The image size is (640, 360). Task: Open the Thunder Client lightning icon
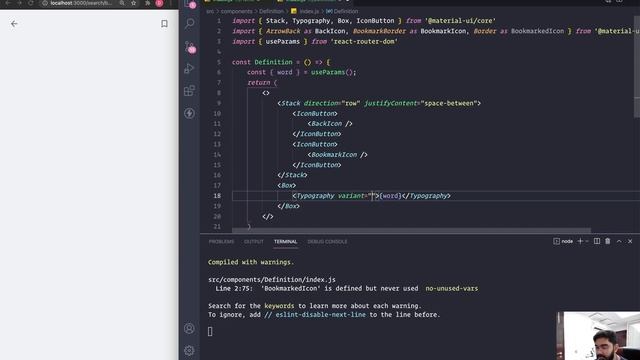[x=189, y=113]
